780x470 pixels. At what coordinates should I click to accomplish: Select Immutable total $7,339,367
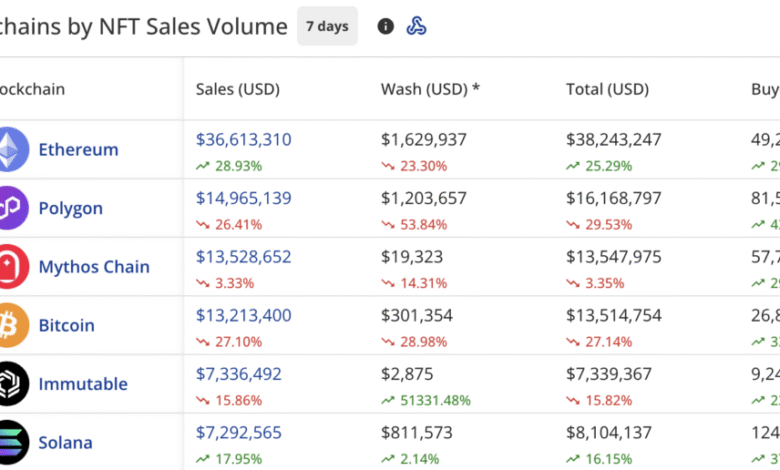[x=609, y=374]
